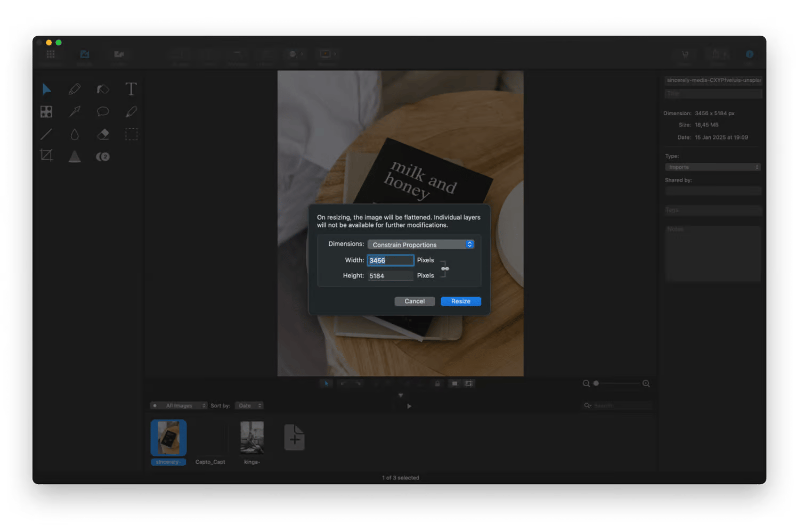The image size is (796, 532).
Task: Open the Constrain Proportions dropdown
Action: [x=420, y=244]
